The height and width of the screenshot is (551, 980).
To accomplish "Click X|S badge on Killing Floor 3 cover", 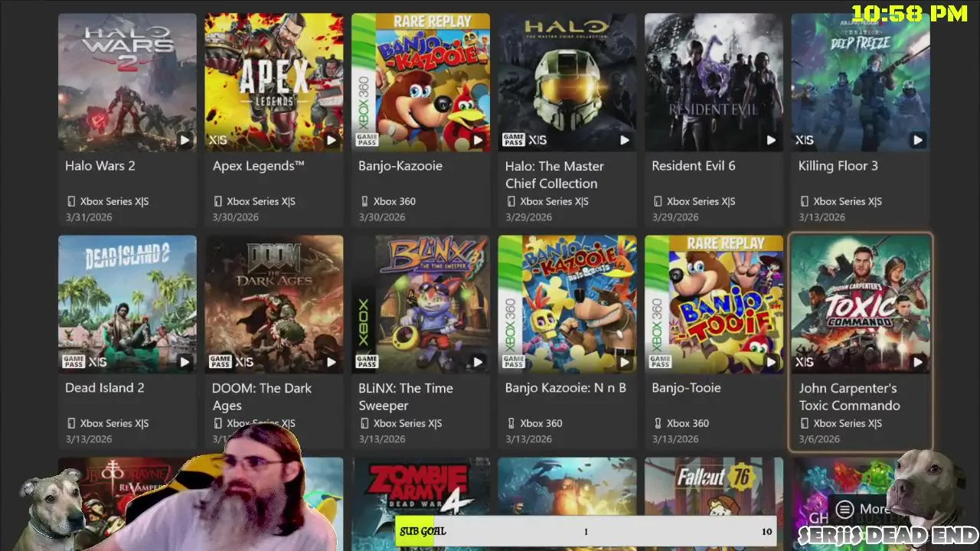I will pyautogui.click(x=804, y=140).
